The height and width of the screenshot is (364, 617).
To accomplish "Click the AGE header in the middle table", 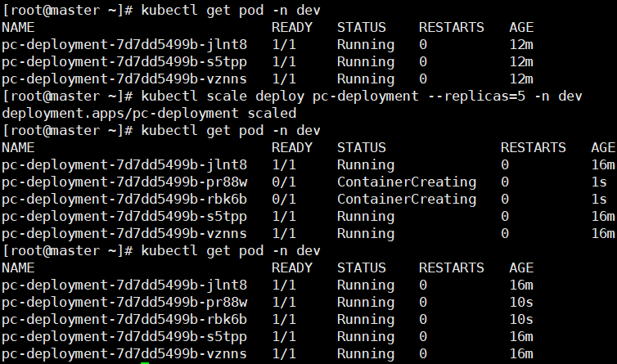I will pyautogui.click(x=602, y=148).
